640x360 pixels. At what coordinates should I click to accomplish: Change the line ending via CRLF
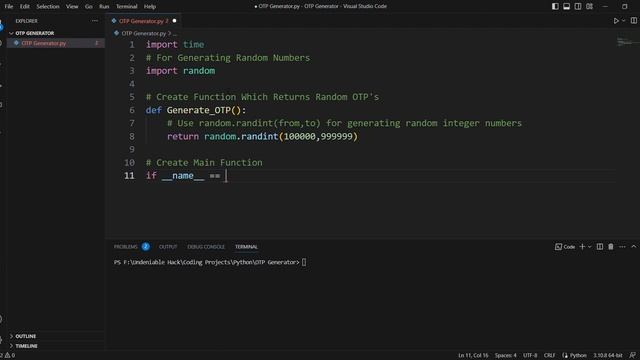pyautogui.click(x=549, y=356)
